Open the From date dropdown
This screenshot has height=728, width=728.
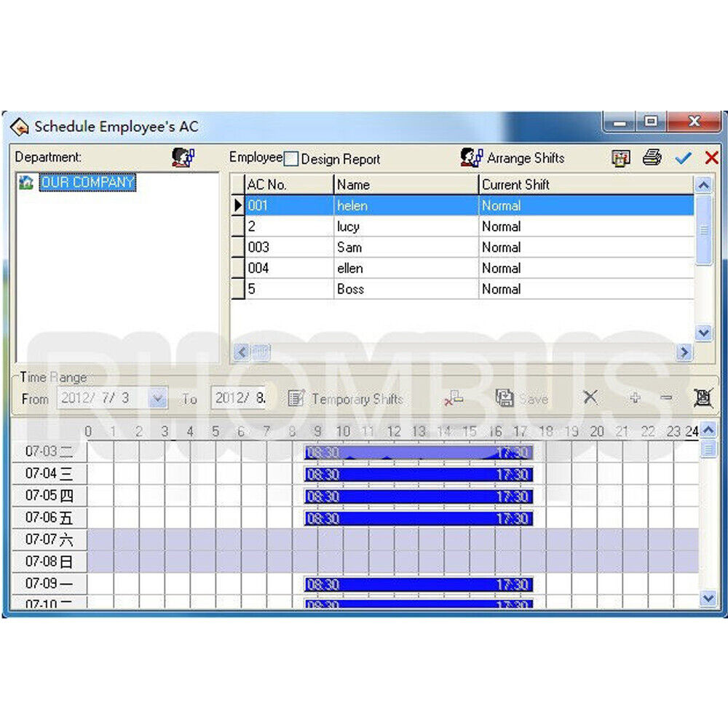[159, 398]
